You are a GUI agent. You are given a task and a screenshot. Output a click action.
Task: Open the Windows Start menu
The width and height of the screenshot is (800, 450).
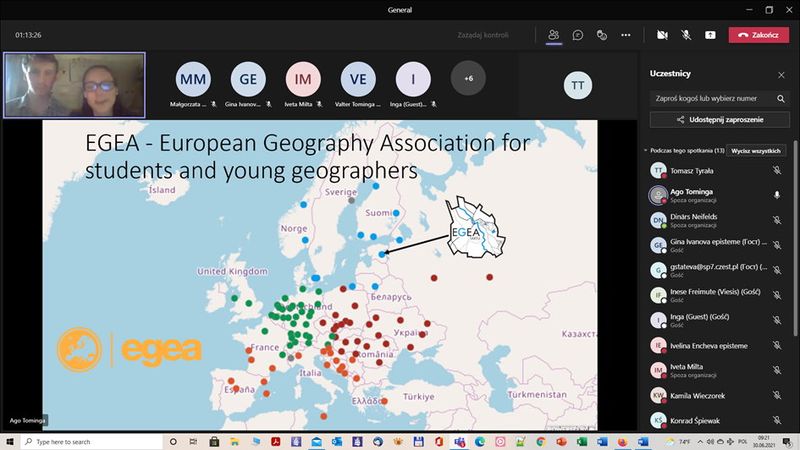pyautogui.click(x=10, y=441)
